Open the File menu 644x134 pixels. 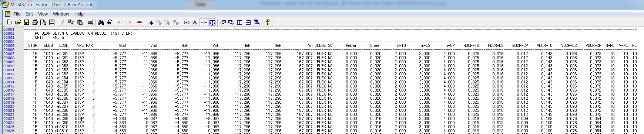coord(17,14)
